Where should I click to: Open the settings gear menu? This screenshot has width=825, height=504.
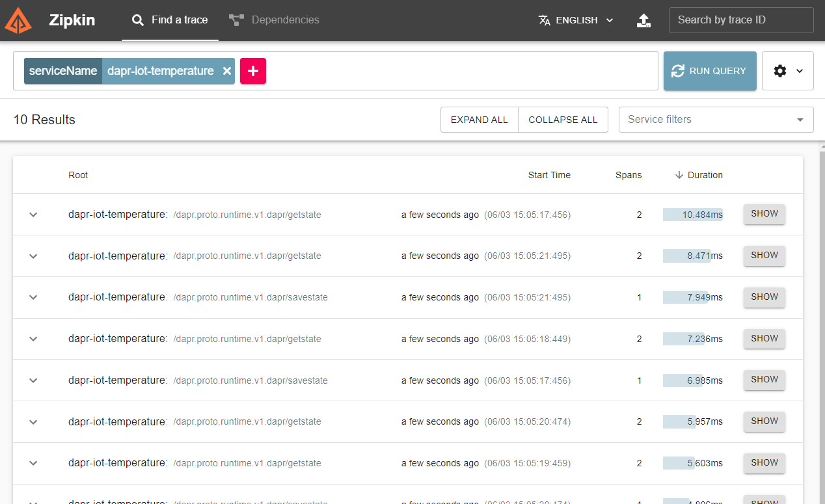[x=787, y=71]
